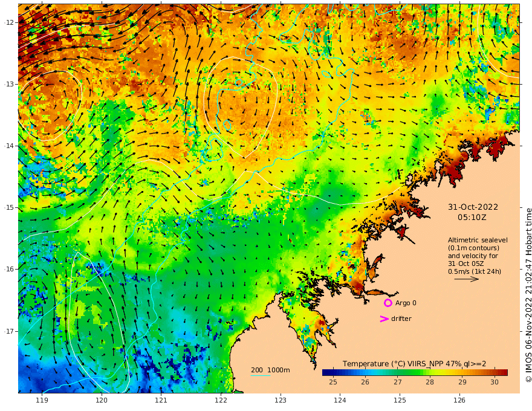Click the IMOS copyright timestamp text
This screenshot has height=411, width=532.
528,295
